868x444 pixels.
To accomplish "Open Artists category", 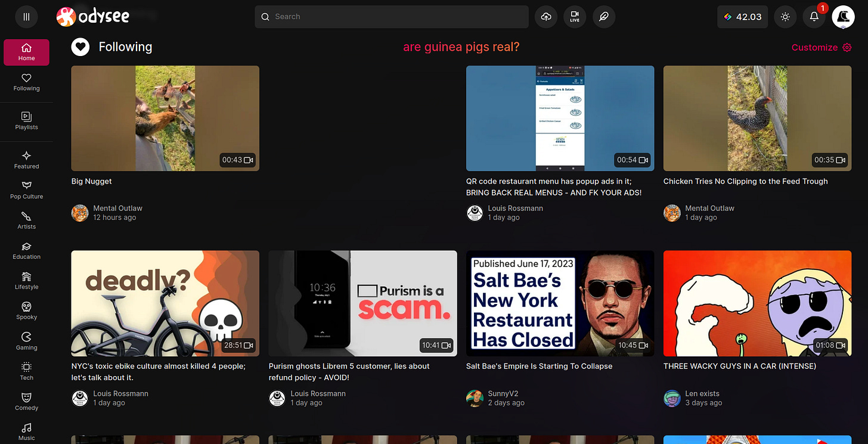I will click(26, 221).
